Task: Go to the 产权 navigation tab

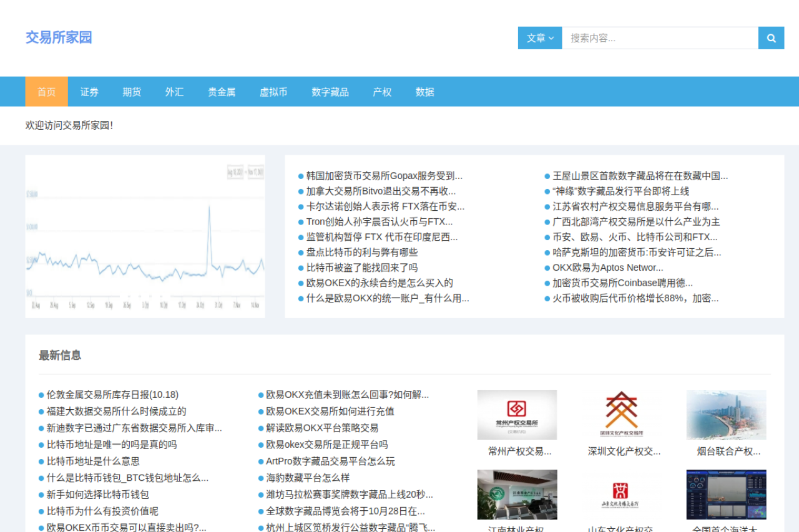Action: pos(382,92)
